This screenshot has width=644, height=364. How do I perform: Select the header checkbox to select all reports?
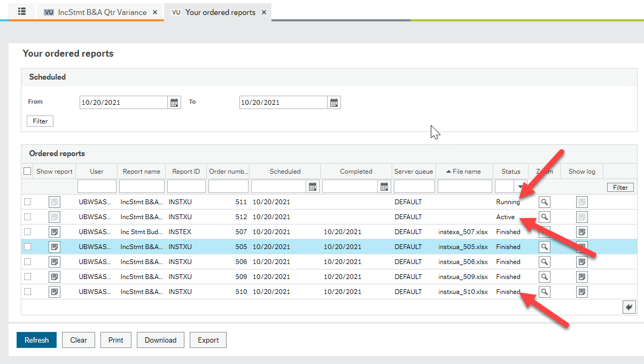pyautogui.click(x=27, y=171)
